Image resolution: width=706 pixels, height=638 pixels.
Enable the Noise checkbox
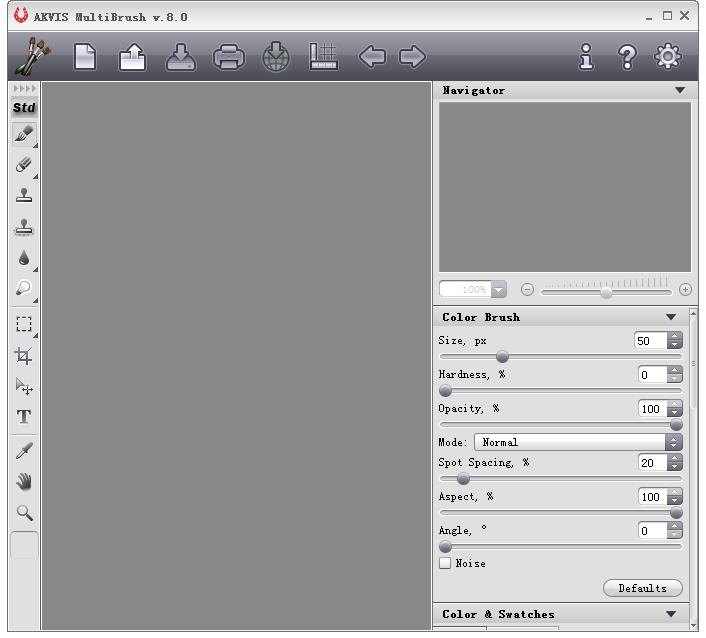(445, 563)
